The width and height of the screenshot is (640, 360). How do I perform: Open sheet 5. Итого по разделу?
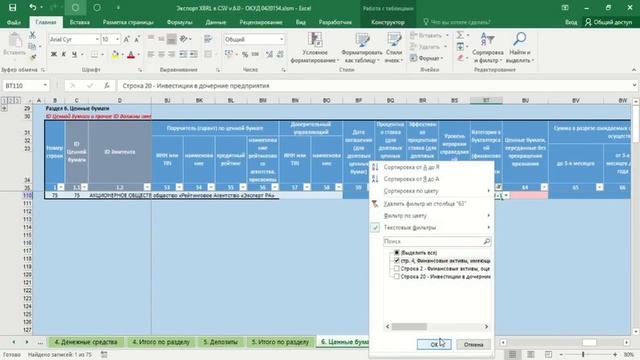[280, 342]
